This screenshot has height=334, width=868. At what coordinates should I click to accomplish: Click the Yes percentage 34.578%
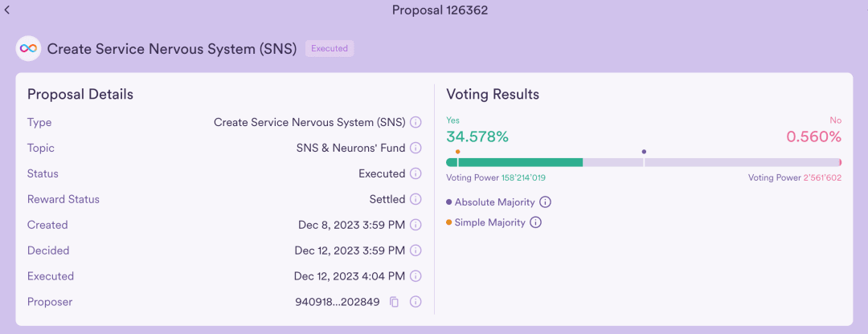(477, 136)
